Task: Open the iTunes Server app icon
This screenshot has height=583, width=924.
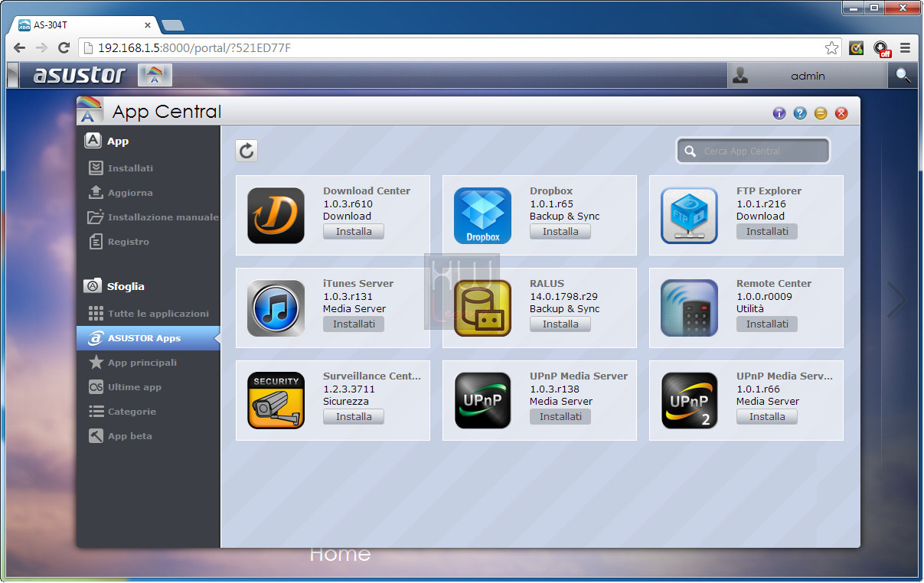Action: point(276,308)
